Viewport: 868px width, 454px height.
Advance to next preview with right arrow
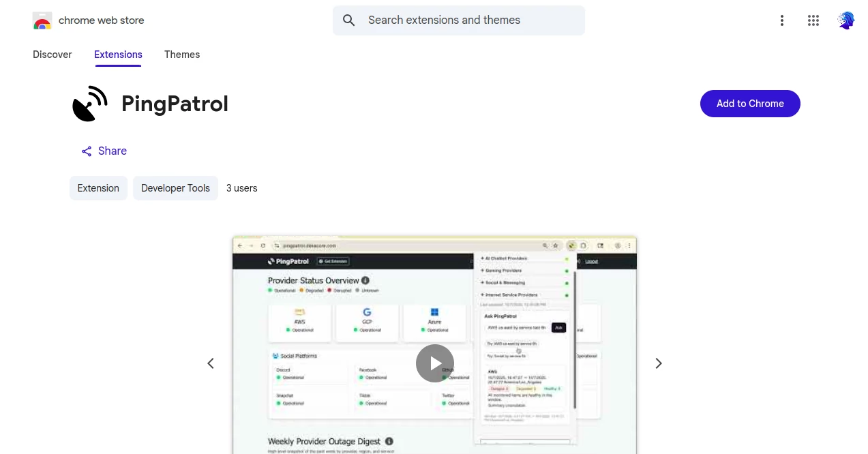[x=658, y=363]
